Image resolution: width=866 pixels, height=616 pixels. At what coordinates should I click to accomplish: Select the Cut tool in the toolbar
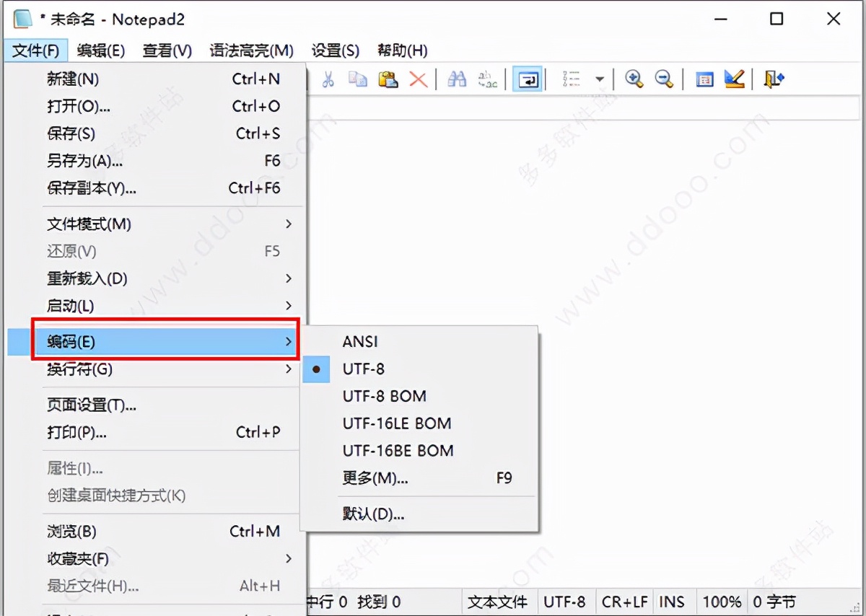click(328, 79)
